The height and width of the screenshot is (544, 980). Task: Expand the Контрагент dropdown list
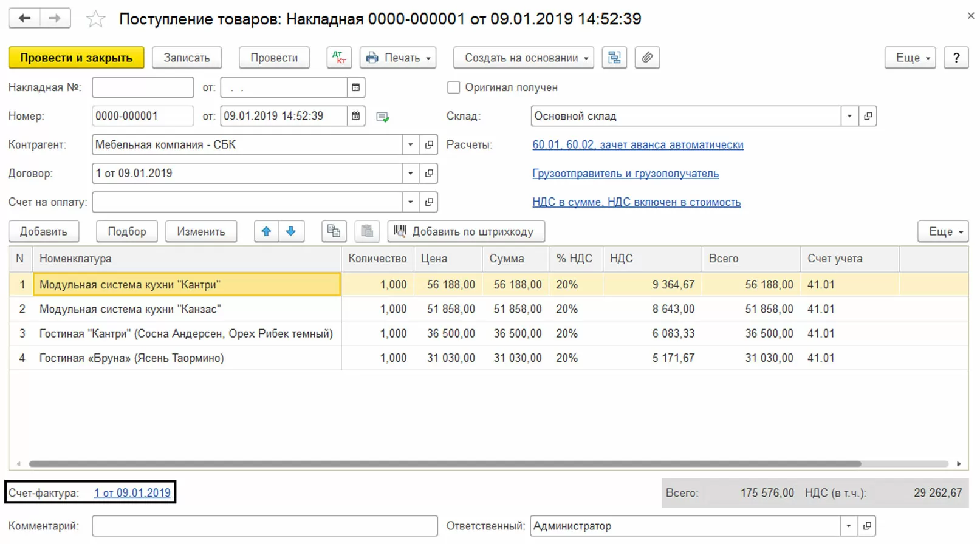tap(411, 144)
